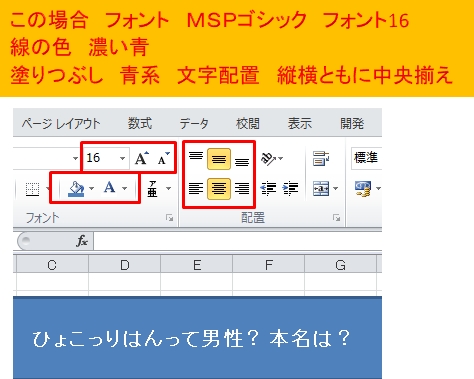
Task: Open the ページ レイアウト ribbon tab
Action: tap(61, 124)
